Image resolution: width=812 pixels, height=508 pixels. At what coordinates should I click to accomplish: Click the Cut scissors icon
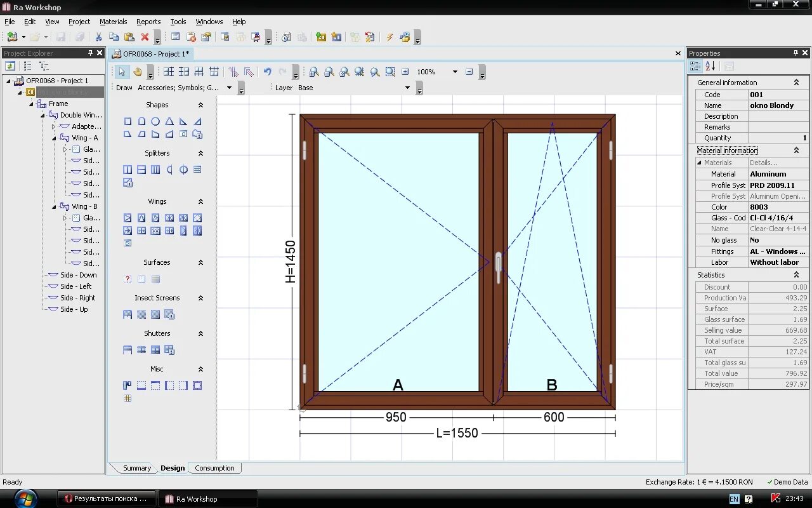tap(98, 37)
